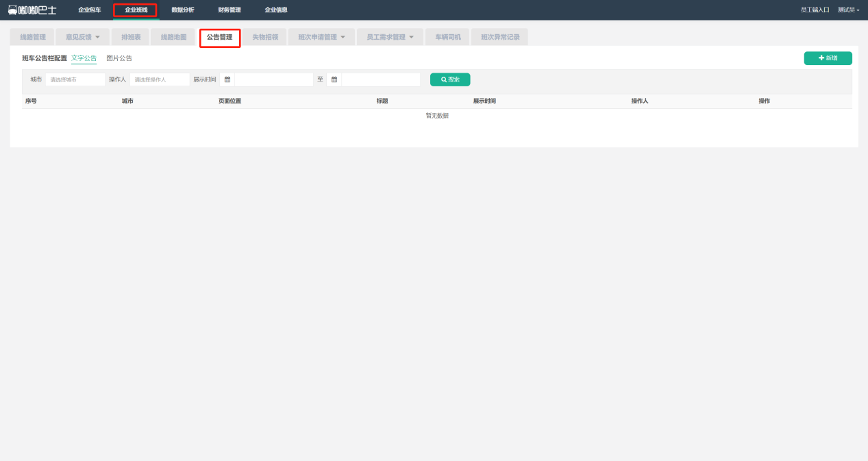Image resolution: width=868 pixels, height=461 pixels.
Task: Expand the 员工需求管理 dropdown tab
Action: pyautogui.click(x=390, y=37)
